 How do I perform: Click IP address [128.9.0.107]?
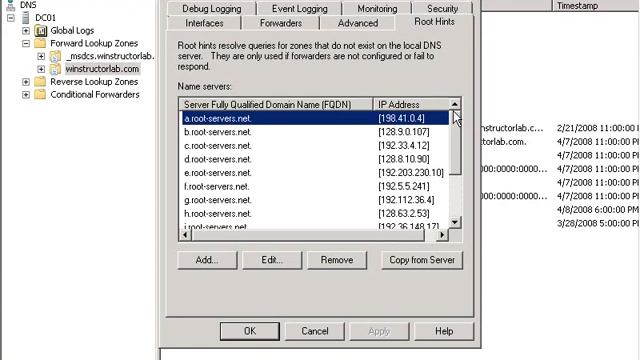(404, 132)
